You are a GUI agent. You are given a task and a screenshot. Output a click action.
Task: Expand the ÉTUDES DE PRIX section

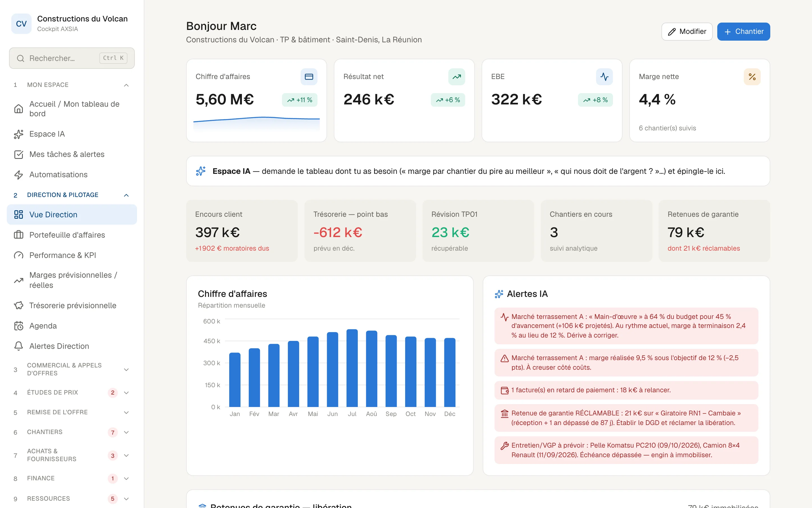(126, 392)
